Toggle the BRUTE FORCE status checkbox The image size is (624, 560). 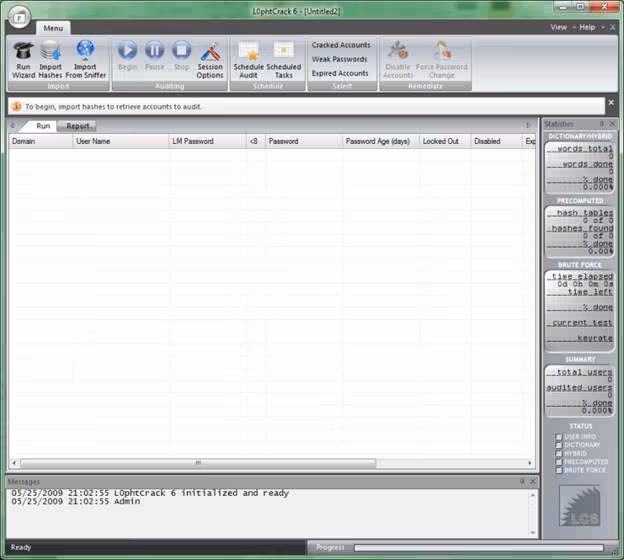(558, 470)
